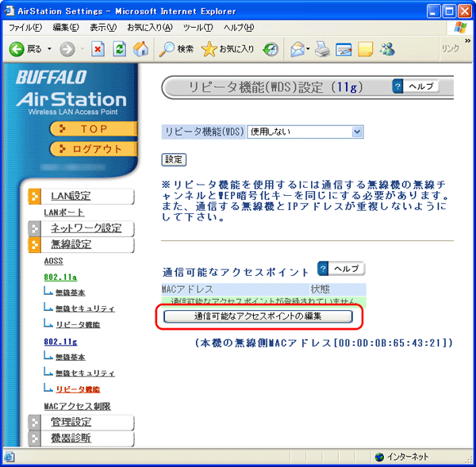The height and width of the screenshot is (467, 476).
Task: Refresh the page with the Refresh icon
Action: pyautogui.click(x=120, y=49)
